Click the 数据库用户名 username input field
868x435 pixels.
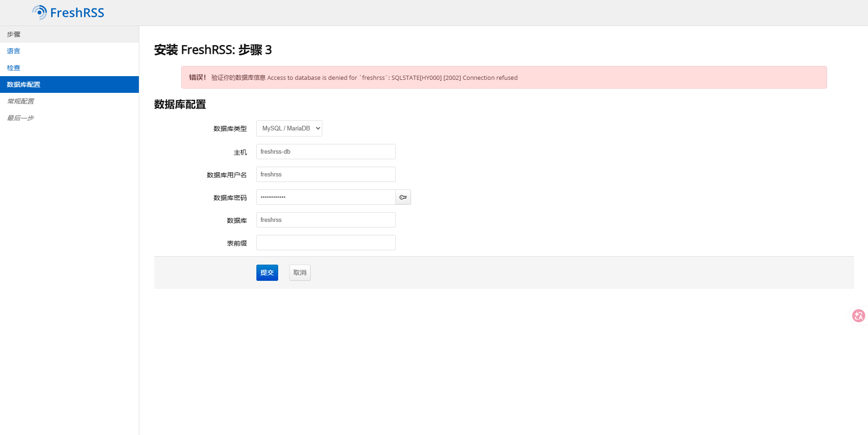tap(326, 175)
